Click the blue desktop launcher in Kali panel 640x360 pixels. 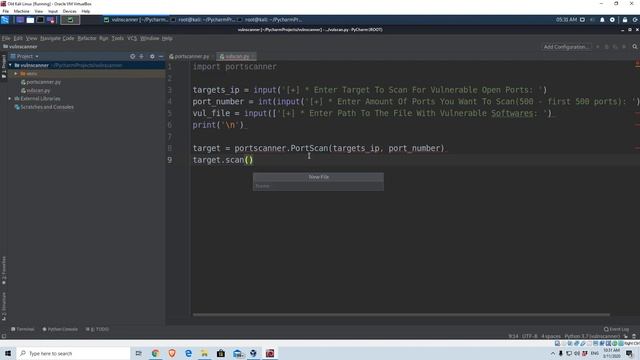[x=20, y=20]
